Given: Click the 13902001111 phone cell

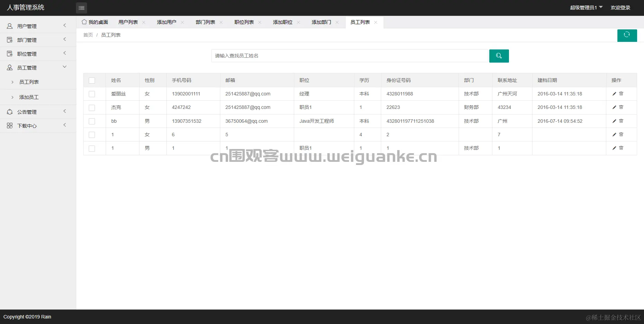Looking at the screenshot, I should 186,94.
